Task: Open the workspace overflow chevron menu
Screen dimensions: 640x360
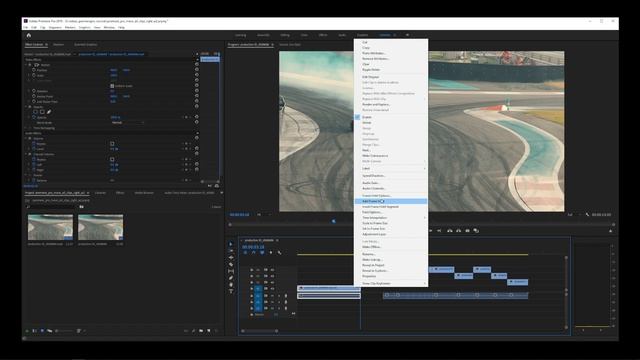Action: (x=407, y=35)
